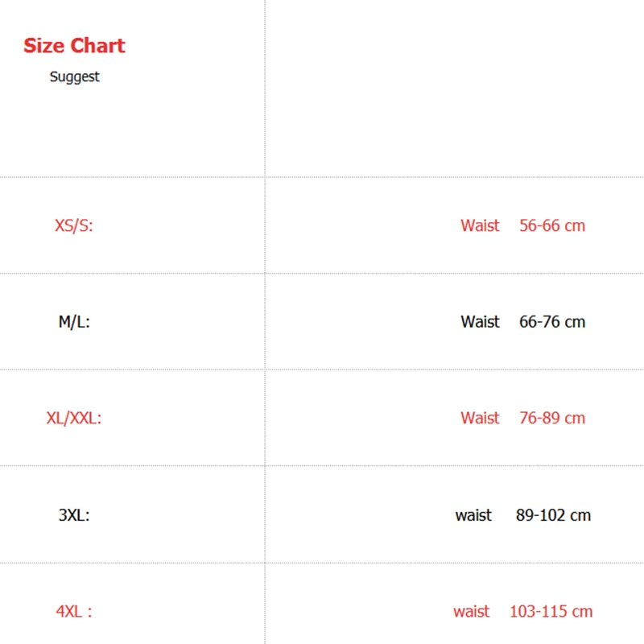
Task: Click the black waist word in 3XL row
Action: tap(473, 515)
